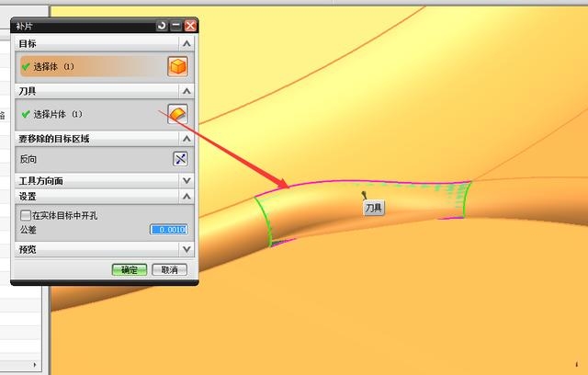Close the 补片 dialog

[x=190, y=26]
